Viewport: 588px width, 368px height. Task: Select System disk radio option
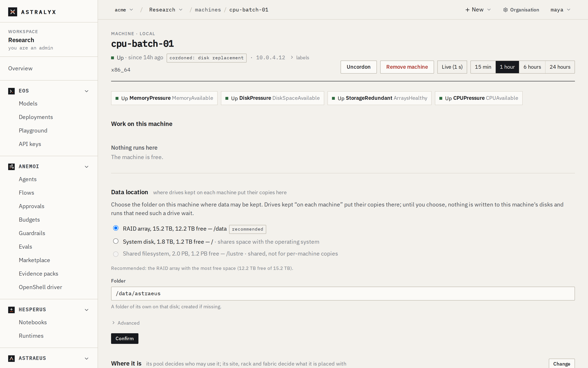116,241
